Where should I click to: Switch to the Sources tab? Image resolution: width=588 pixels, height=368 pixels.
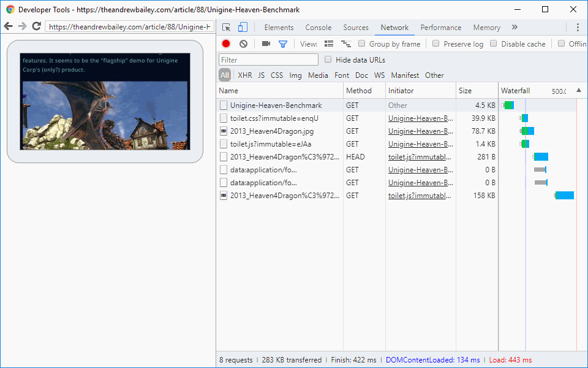click(355, 28)
